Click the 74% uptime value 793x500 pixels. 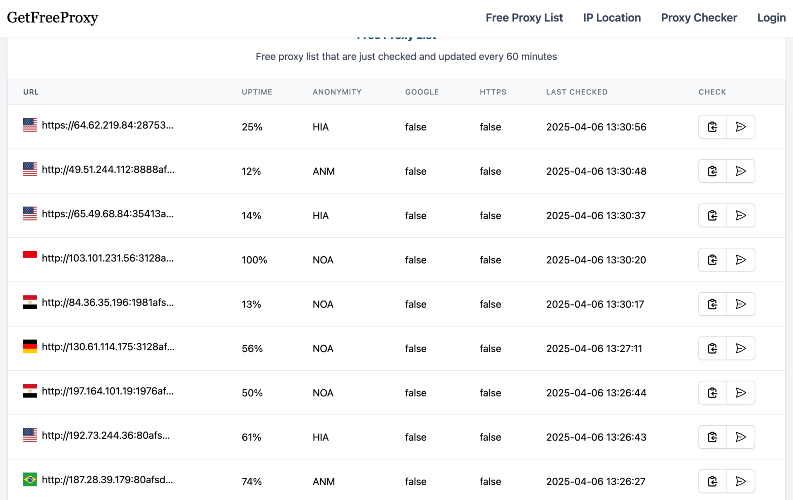pos(251,481)
